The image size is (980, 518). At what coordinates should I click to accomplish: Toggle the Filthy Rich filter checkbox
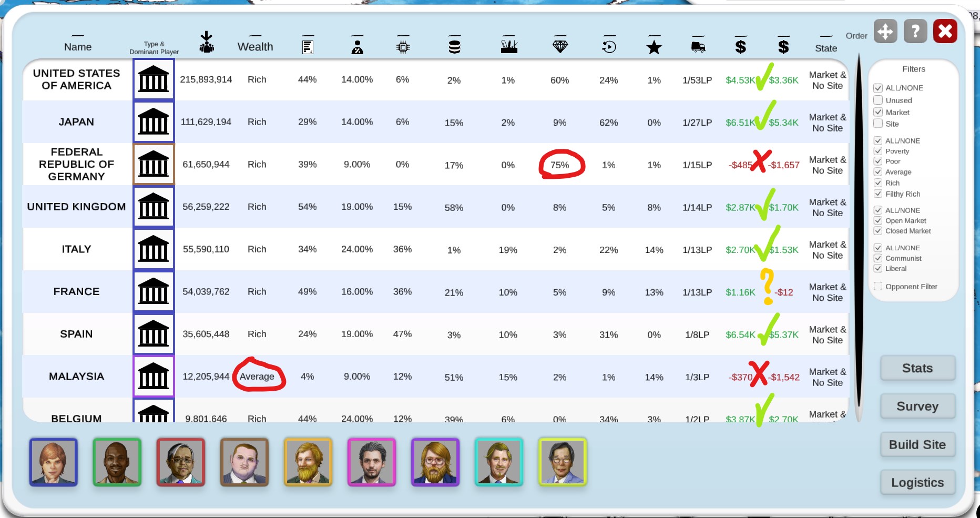coord(878,194)
